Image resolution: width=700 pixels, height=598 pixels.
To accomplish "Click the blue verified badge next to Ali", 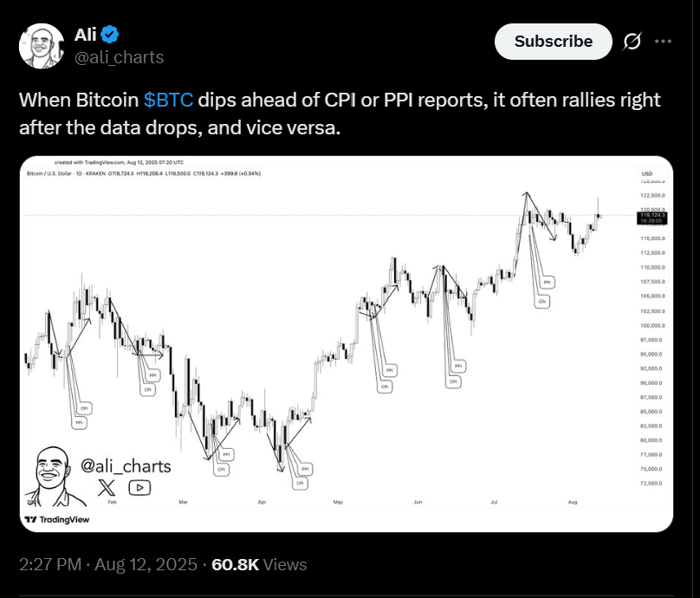I will (x=109, y=35).
